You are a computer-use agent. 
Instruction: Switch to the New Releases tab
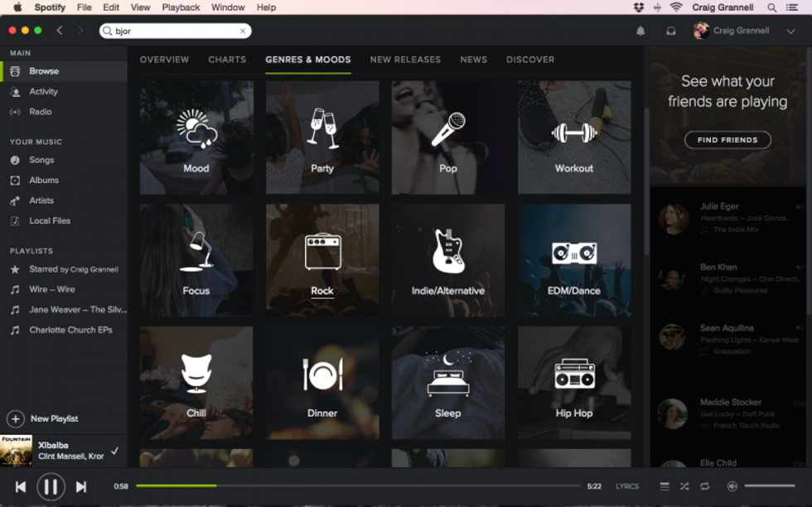click(405, 60)
